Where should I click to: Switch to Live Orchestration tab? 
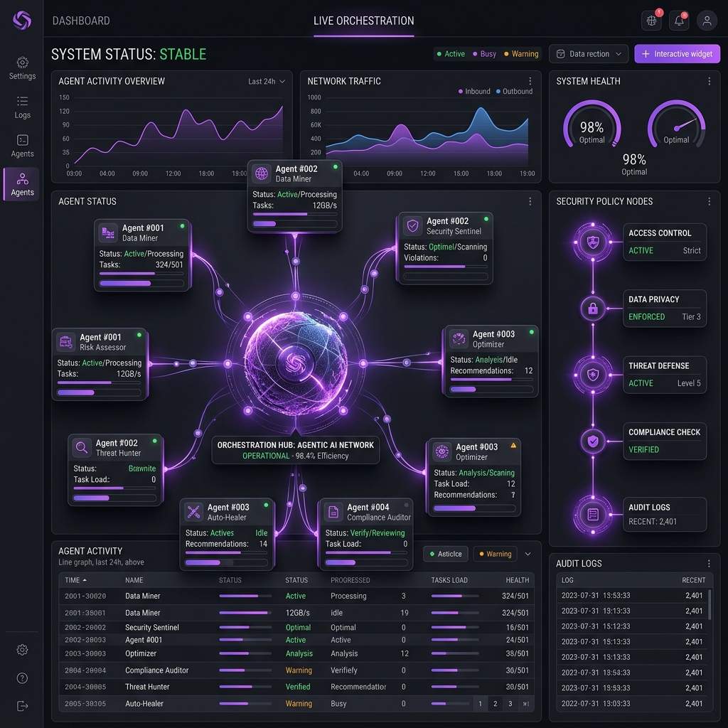click(363, 21)
